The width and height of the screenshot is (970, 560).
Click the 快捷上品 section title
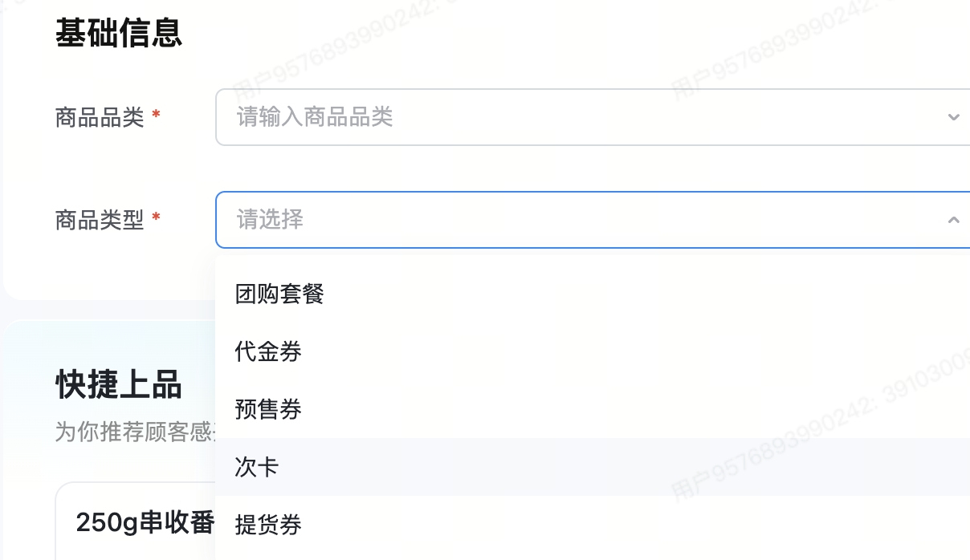(119, 385)
